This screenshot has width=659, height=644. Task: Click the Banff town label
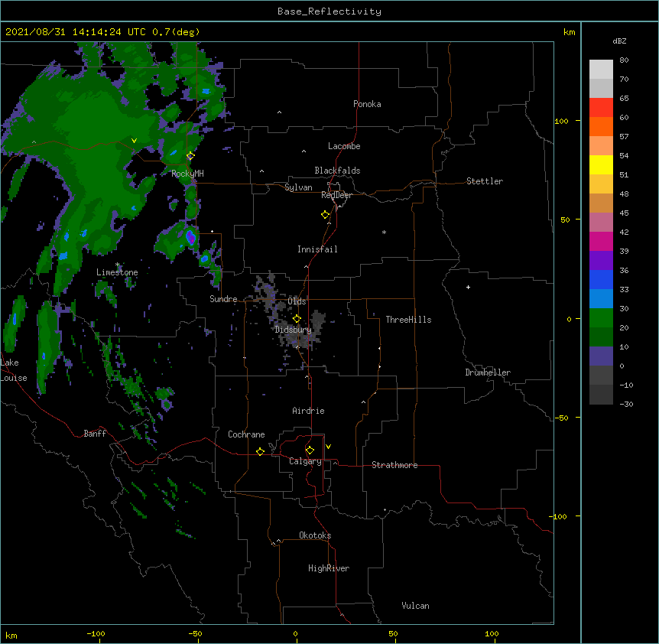point(95,434)
